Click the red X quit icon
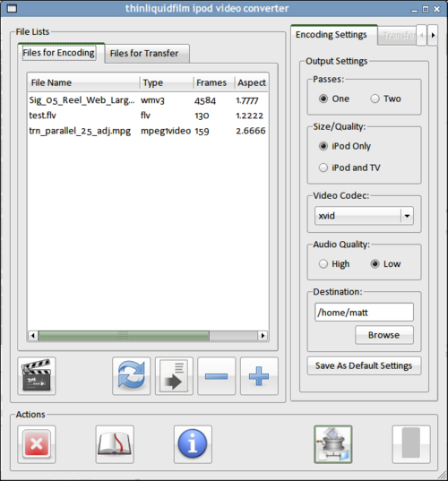448x481 pixels. (x=37, y=444)
